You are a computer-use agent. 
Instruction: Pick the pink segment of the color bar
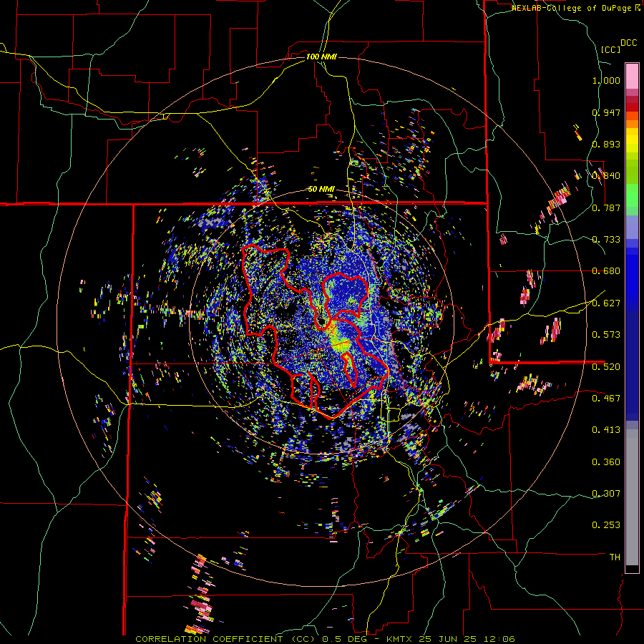632,76
